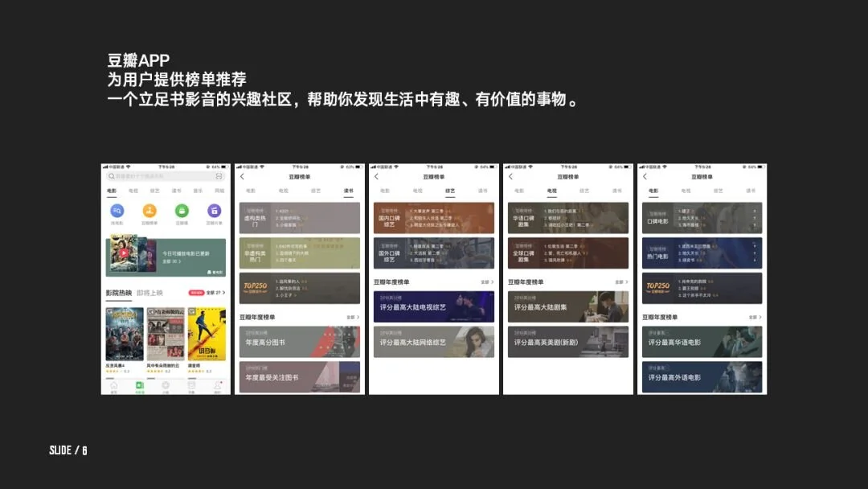Open the 非虚构类热门 book chart card

tap(300, 253)
